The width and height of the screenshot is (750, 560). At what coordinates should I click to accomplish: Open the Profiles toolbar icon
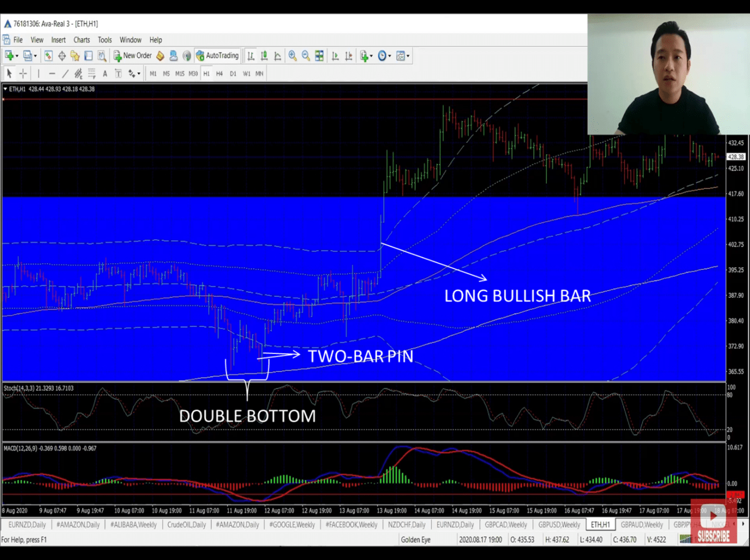pyautogui.click(x=27, y=56)
